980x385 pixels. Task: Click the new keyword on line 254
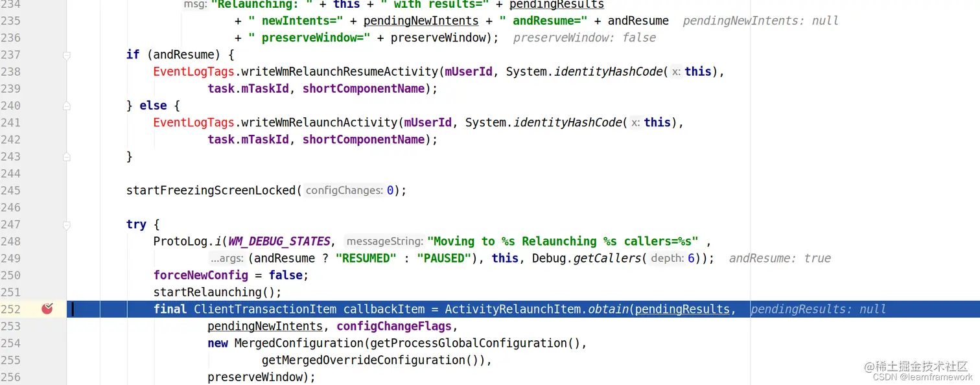(218, 343)
